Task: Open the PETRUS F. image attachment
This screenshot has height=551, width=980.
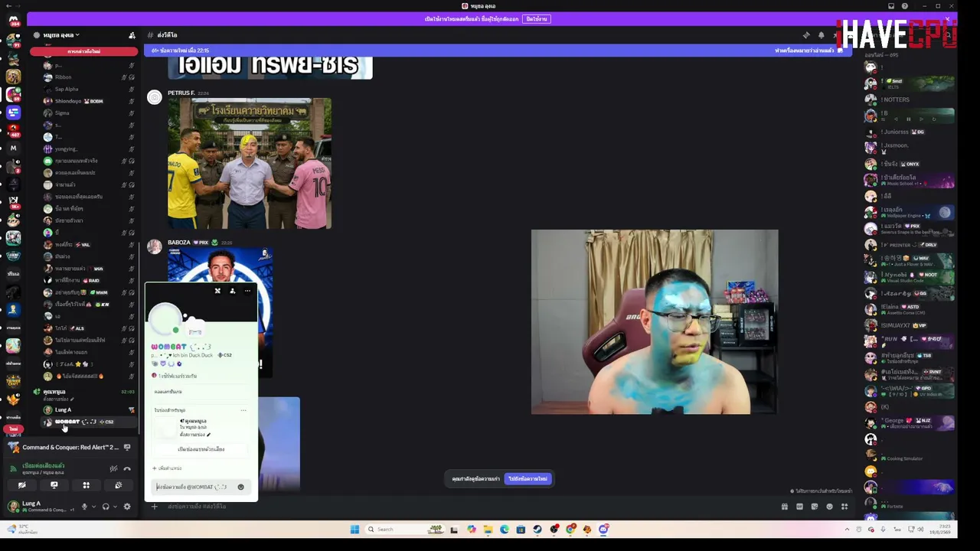Action: (250, 163)
